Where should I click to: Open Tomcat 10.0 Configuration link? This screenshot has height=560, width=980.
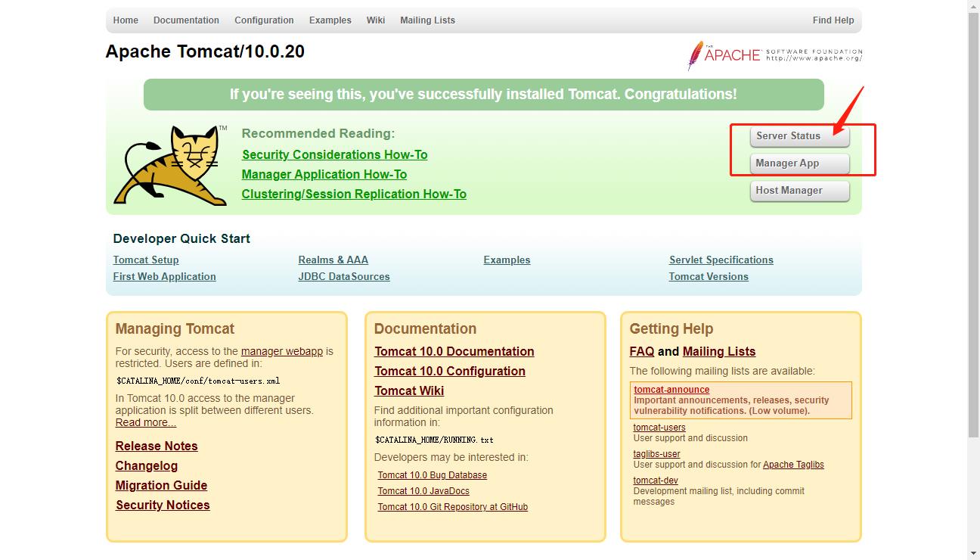450,371
